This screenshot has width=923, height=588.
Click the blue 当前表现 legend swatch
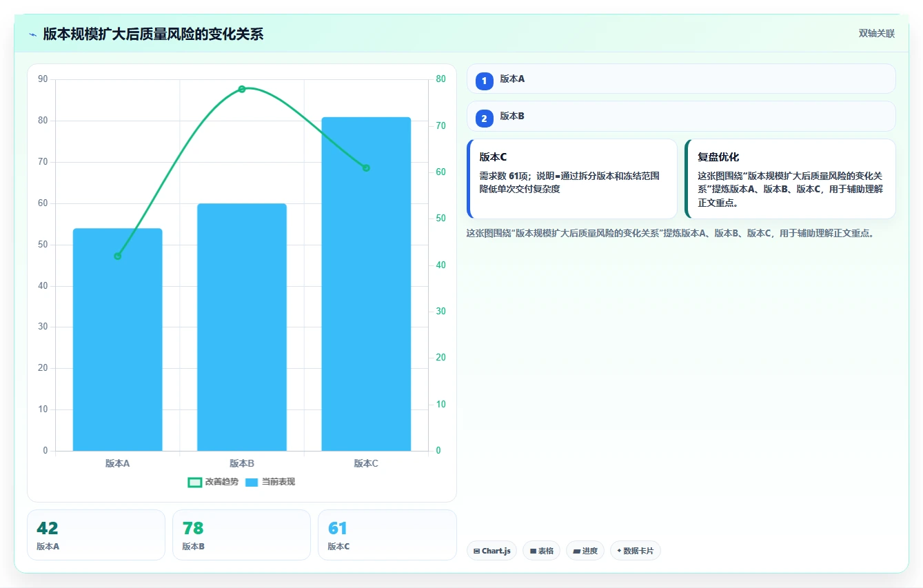click(252, 482)
